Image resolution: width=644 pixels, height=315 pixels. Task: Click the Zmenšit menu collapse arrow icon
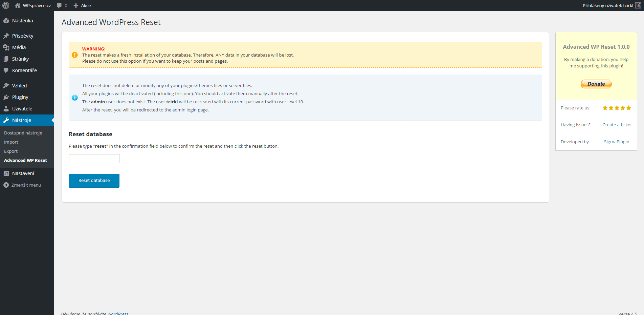[6, 185]
